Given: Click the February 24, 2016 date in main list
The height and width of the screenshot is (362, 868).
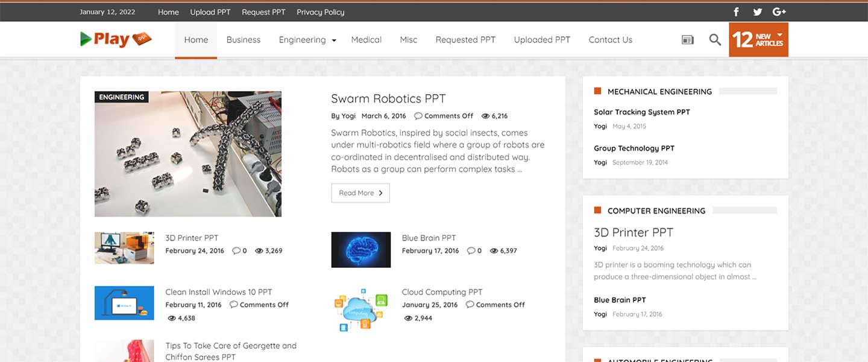Looking at the screenshot, I should pyautogui.click(x=195, y=250).
